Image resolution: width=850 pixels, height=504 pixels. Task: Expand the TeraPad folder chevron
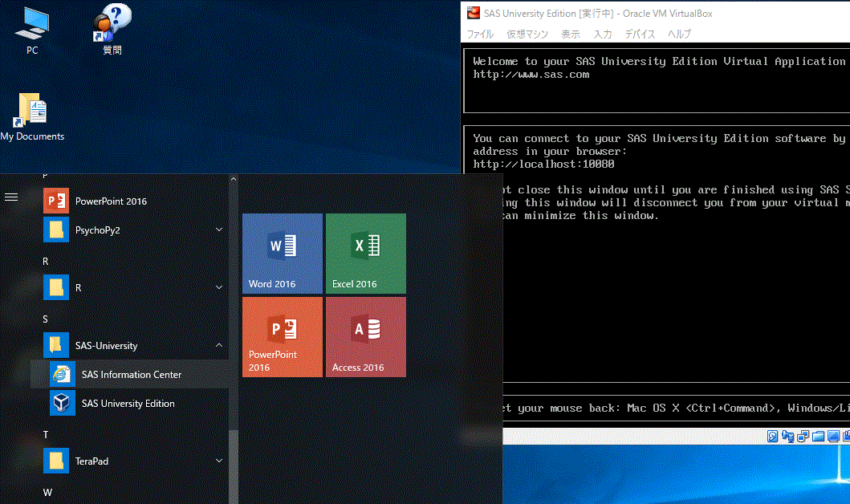coord(219,461)
